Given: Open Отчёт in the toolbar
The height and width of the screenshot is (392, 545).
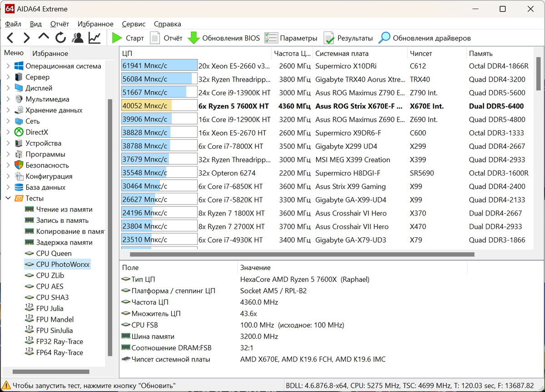Looking at the screenshot, I should pos(166,38).
